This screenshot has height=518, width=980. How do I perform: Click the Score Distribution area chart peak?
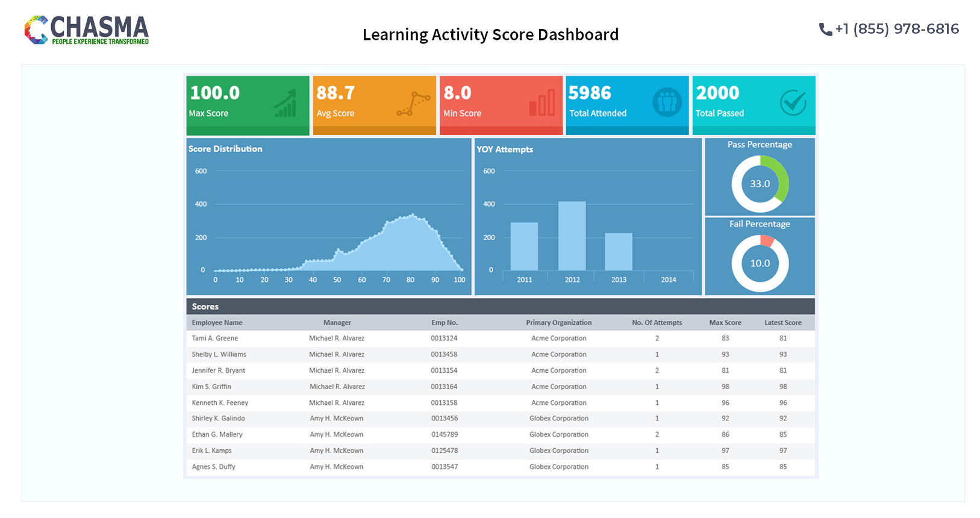[x=412, y=216]
